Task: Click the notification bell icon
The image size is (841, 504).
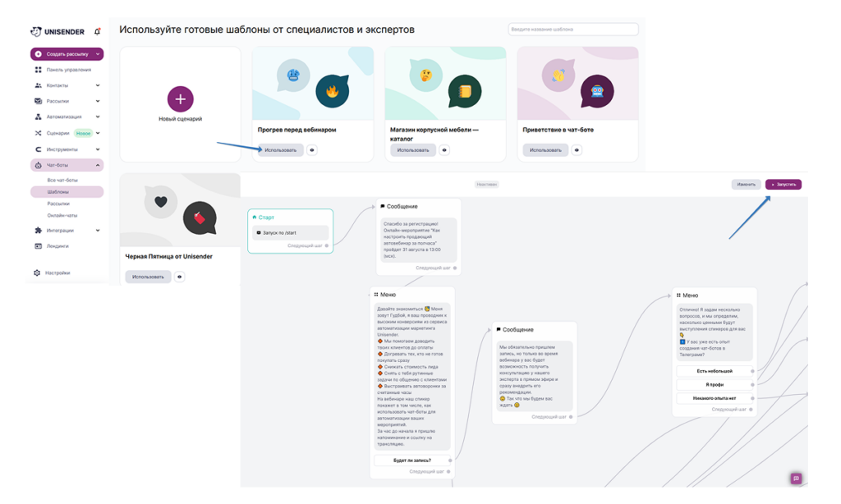Action: coord(98,31)
